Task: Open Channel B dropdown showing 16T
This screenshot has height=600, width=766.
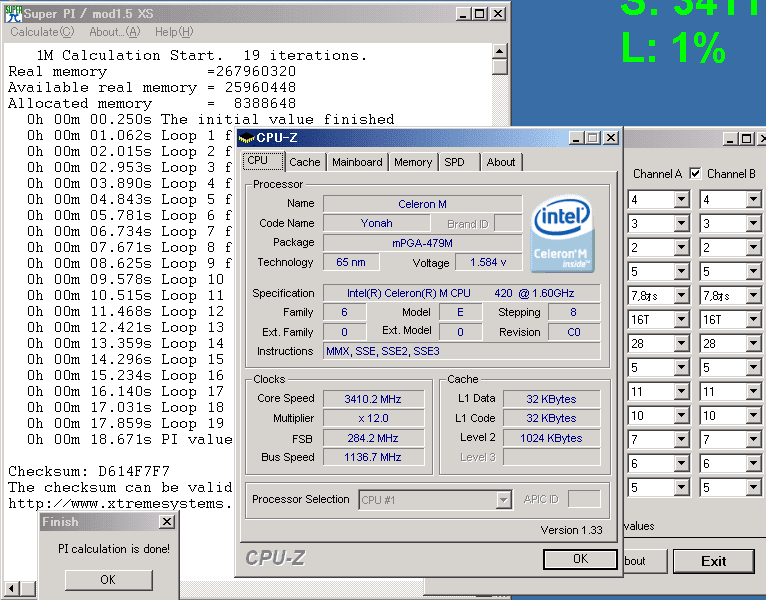Action: [753, 320]
